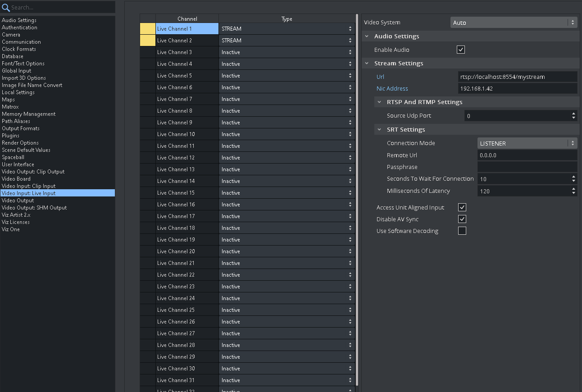Select Matrox in the settings list
The image size is (582, 392).
click(10, 107)
